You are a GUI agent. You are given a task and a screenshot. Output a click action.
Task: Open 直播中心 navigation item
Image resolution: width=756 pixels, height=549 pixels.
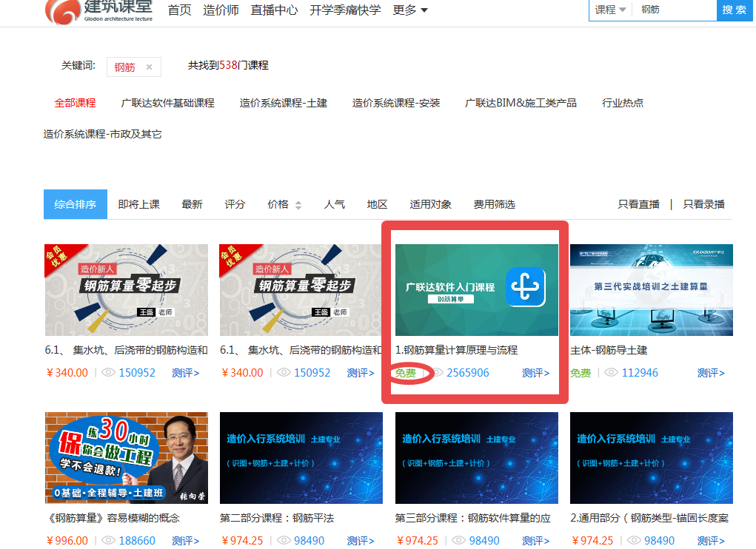274,10
